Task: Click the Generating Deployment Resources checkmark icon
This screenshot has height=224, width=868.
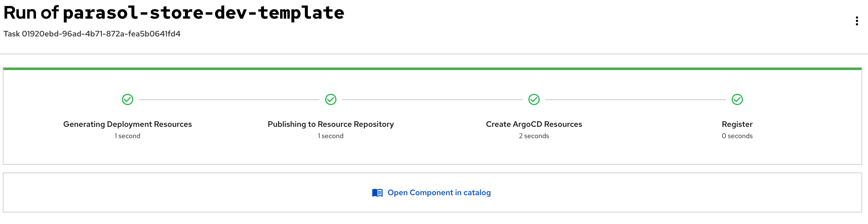Action: pyautogui.click(x=127, y=99)
